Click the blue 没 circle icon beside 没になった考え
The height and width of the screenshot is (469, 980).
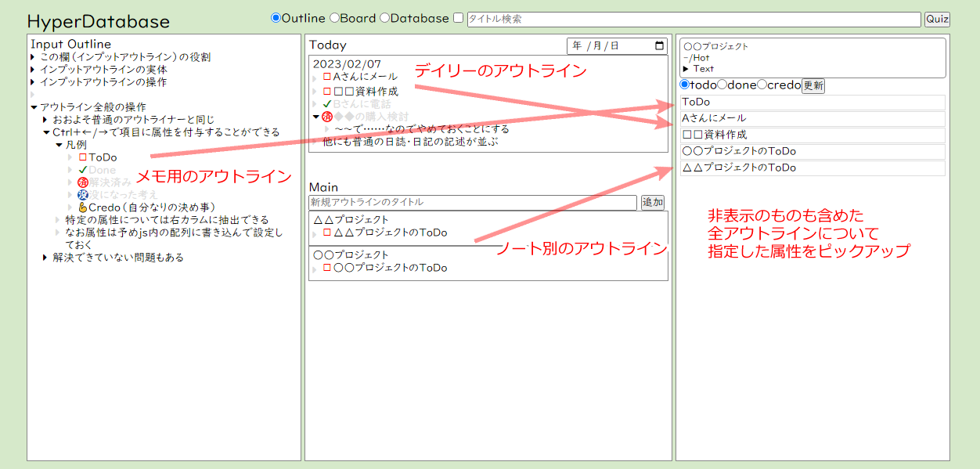point(83,195)
